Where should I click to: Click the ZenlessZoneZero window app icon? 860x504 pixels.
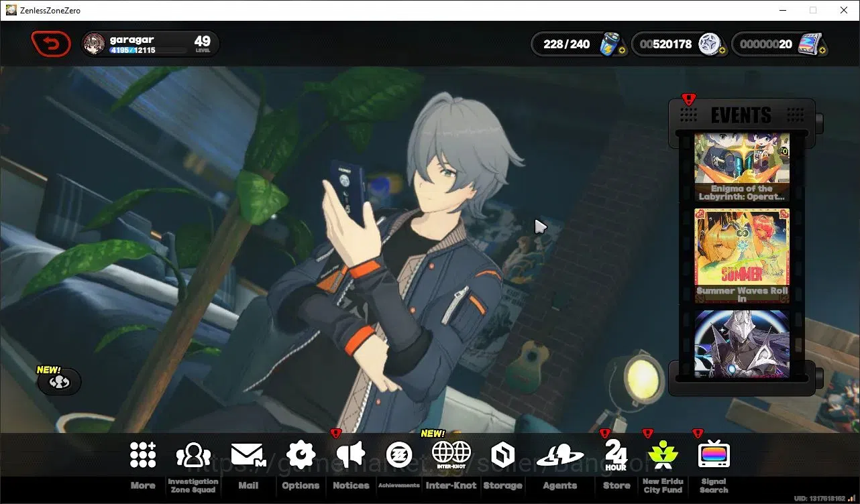tap(11, 10)
